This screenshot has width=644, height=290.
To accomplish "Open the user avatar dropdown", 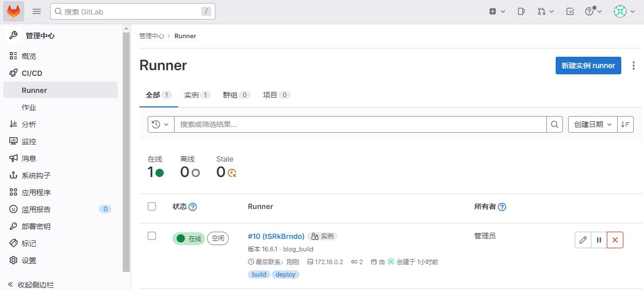I will click(x=624, y=11).
